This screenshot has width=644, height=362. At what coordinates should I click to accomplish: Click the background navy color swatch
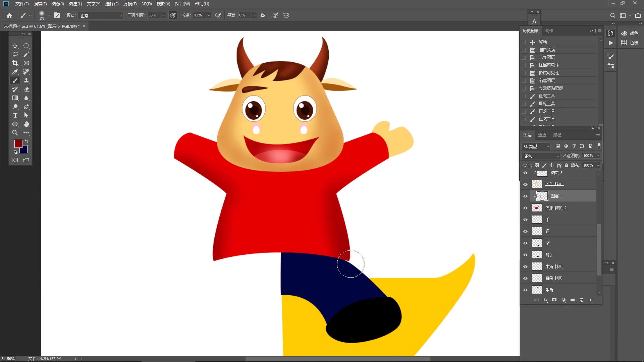tap(25, 150)
